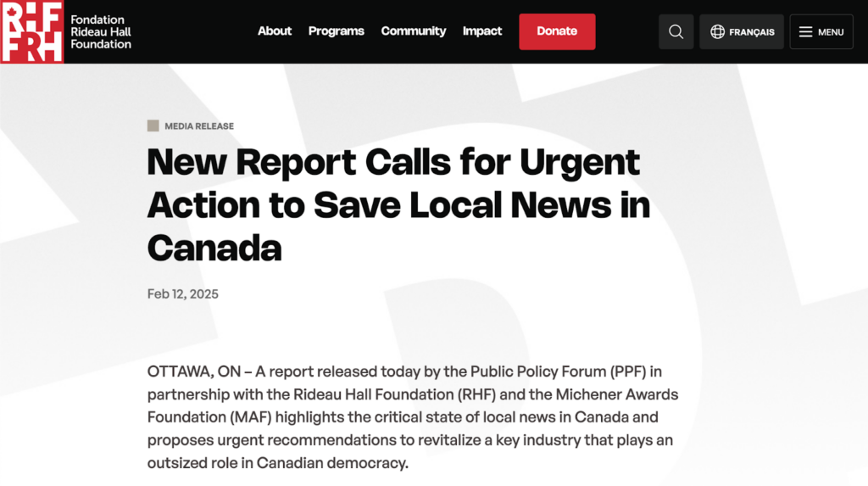Click the hamburger menu lines icon
The width and height of the screenshot is (868, 486).
805,32
